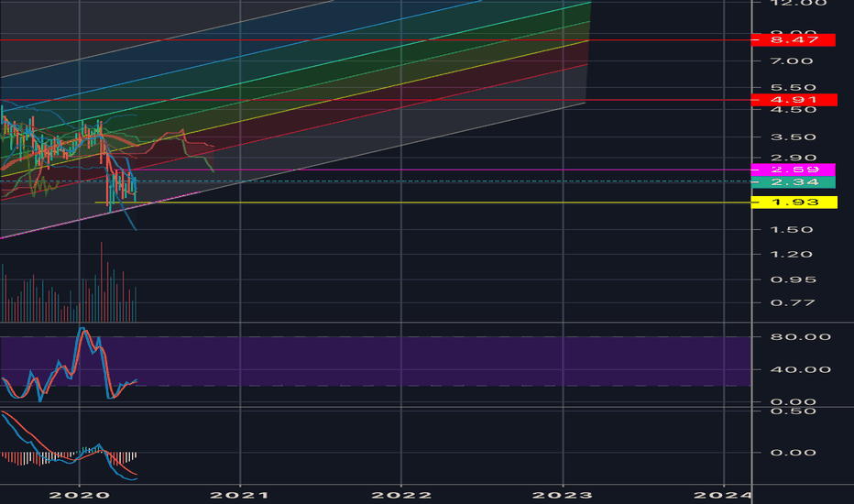Select the red horizontal line at 8.47
The width and height of the screenshot is (854, 504).
coord(376,40)
